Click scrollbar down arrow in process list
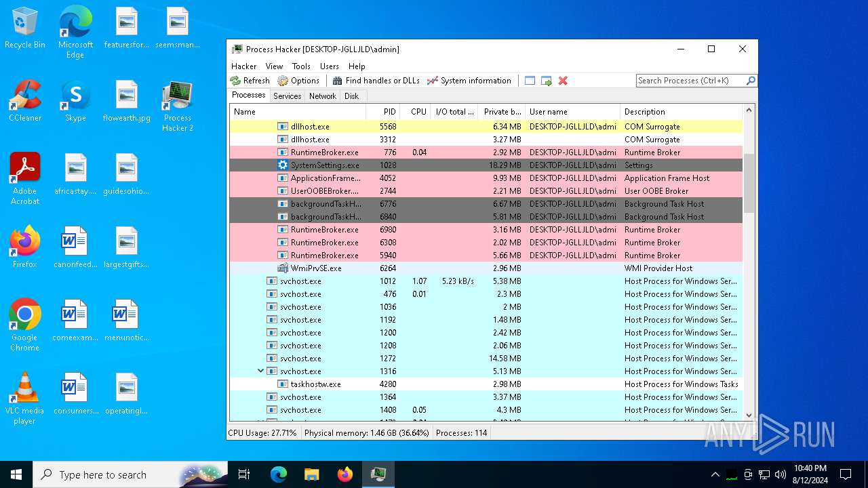The width and height of the screenshot is (868, 488). pyautogui.click(x=749, y=415)
